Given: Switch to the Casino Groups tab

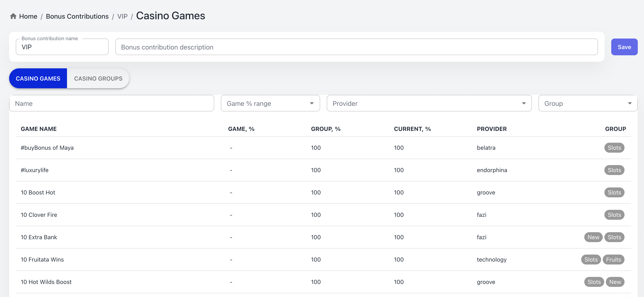Looking at the screenshot, I should (98, 78).
